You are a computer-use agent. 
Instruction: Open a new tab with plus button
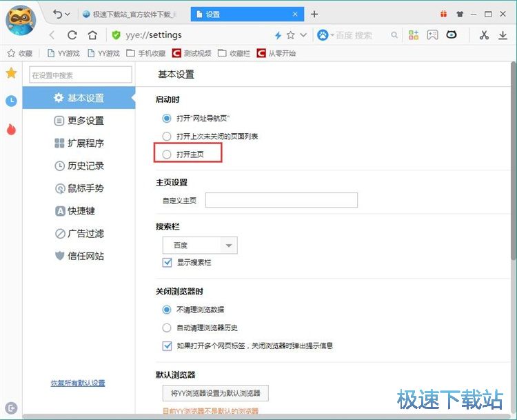[314, 14]
